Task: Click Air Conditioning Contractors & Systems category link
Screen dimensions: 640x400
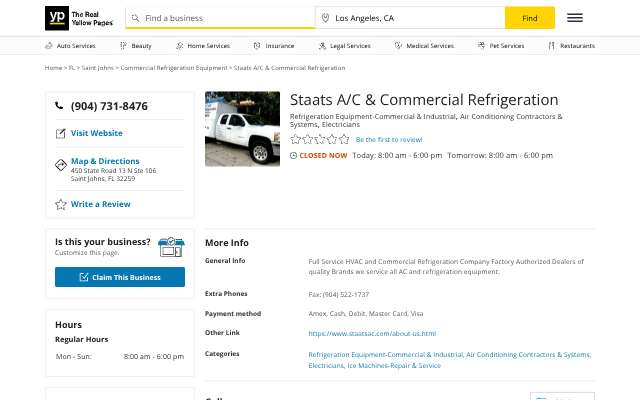Action: click(528, 355)
